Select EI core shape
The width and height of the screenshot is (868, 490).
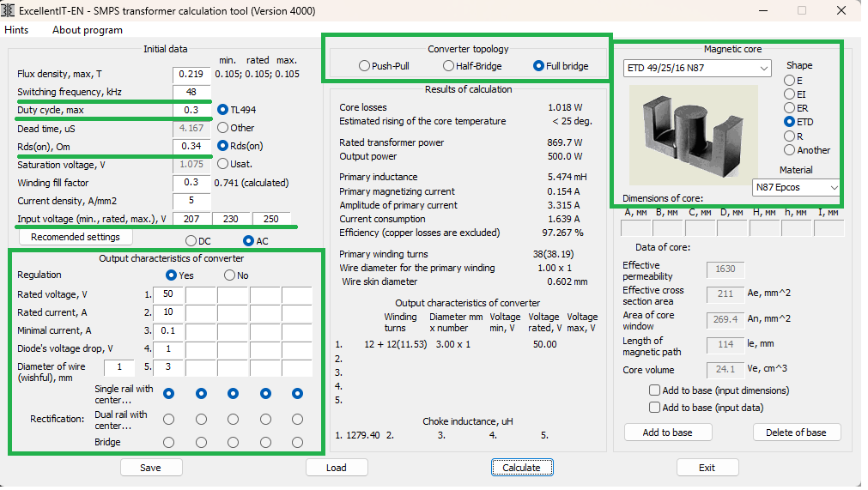click(x=795, y=94)
